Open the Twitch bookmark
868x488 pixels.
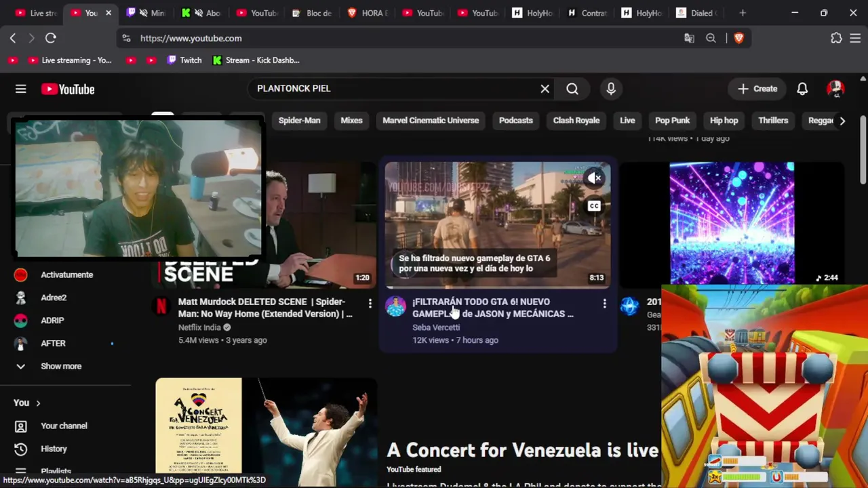pos(184,60)
